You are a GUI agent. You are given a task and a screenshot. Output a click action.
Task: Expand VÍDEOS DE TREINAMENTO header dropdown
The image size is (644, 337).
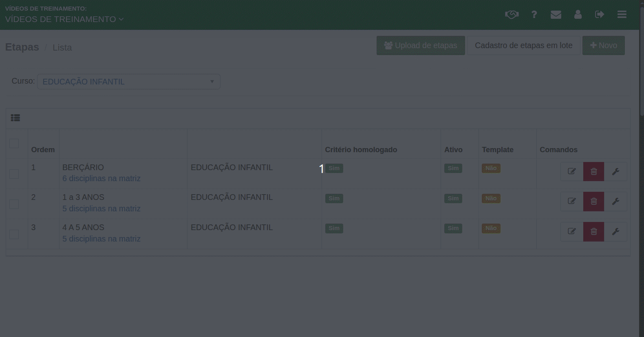pos(64,19)
